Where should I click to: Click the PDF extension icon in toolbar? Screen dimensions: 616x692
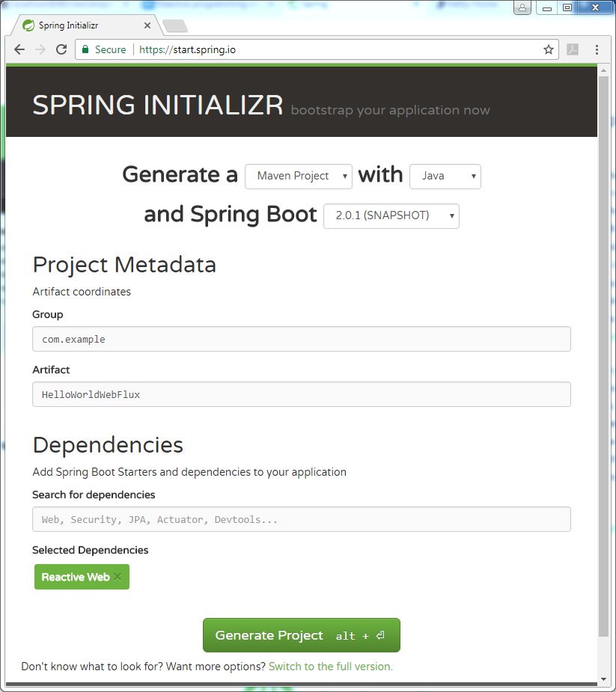(573, 49)
